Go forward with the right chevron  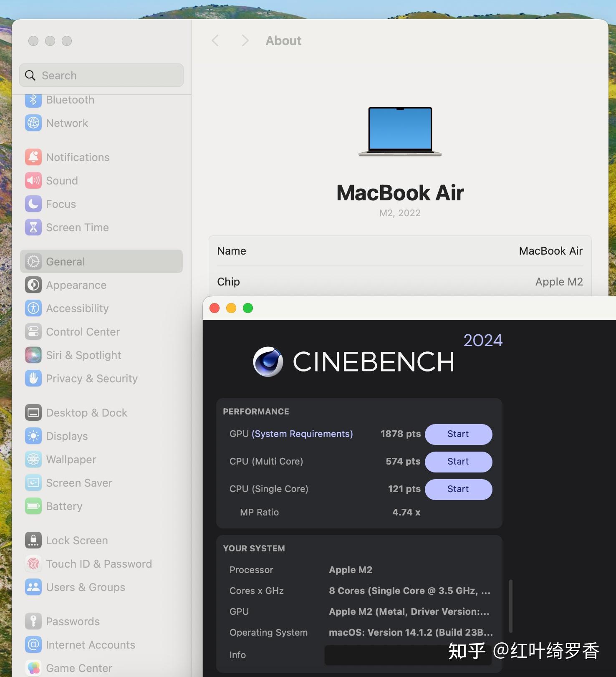(x=245, y=40)
